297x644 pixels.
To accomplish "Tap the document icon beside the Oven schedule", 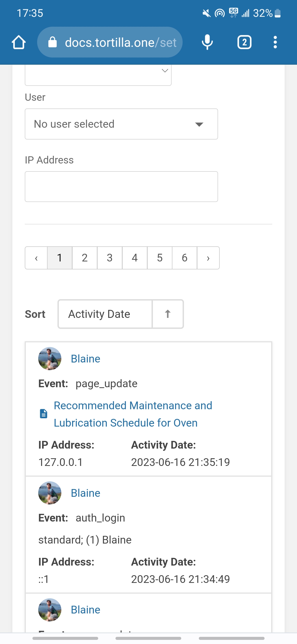I will point(43,414).
